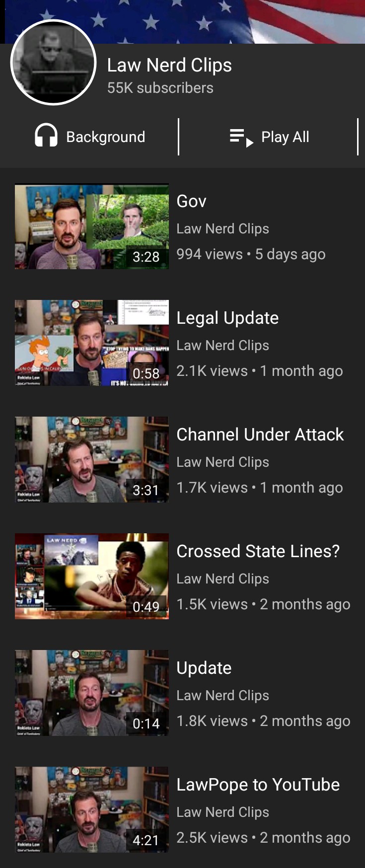Open the Law Nerd Clips channel avatar
The image size is (365, 868).
[x=53, y=63]
